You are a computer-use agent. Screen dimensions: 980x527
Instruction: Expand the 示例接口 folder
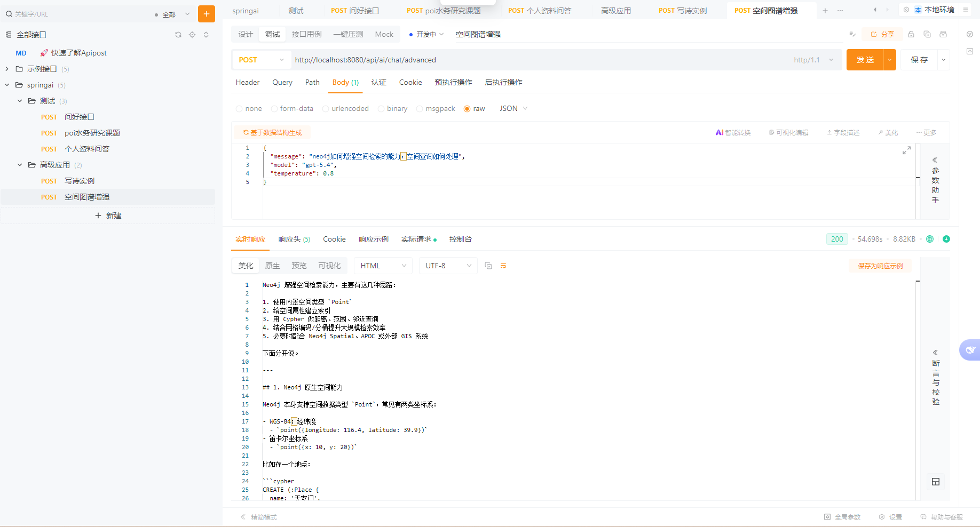(7, 69)
